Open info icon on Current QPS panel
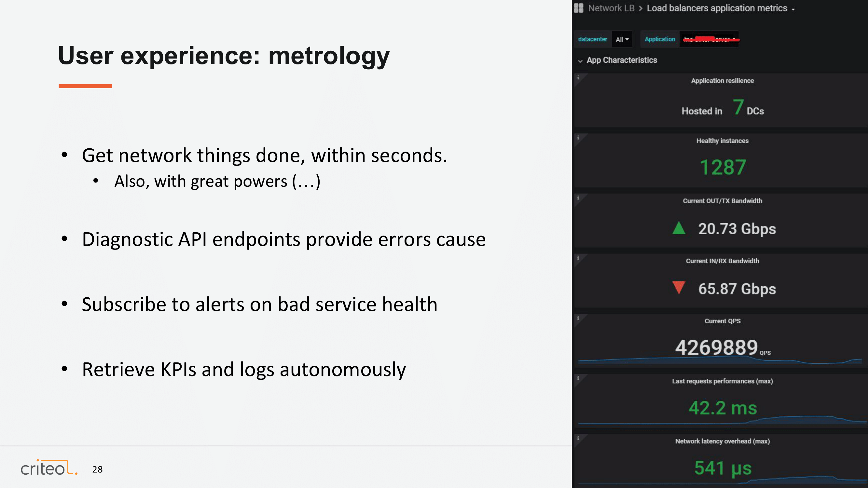868x488 pixels. pyautogui.click(x=578, y=318)
